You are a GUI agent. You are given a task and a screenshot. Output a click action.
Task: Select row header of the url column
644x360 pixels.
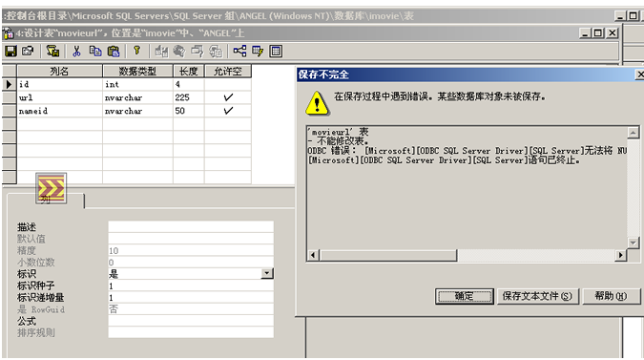(x=9, y=97)
